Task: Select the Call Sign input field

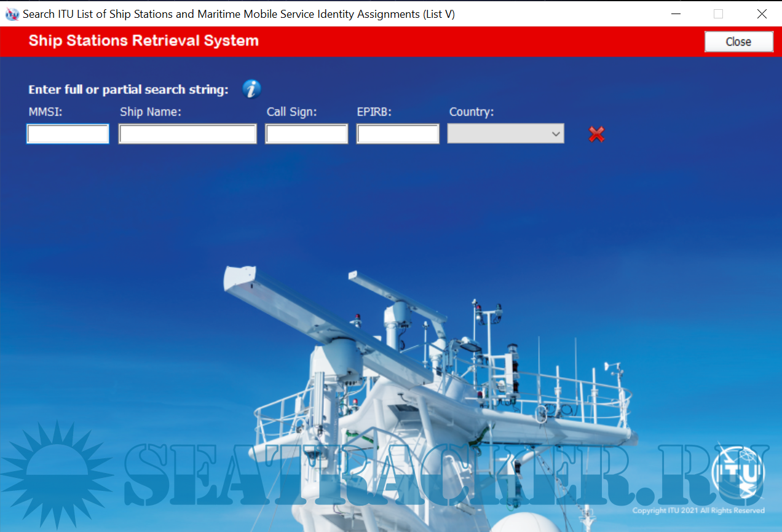Action: 306,134
